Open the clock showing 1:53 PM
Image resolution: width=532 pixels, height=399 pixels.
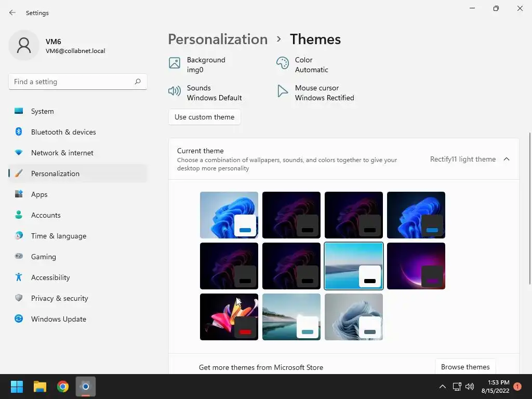[495, 387]
